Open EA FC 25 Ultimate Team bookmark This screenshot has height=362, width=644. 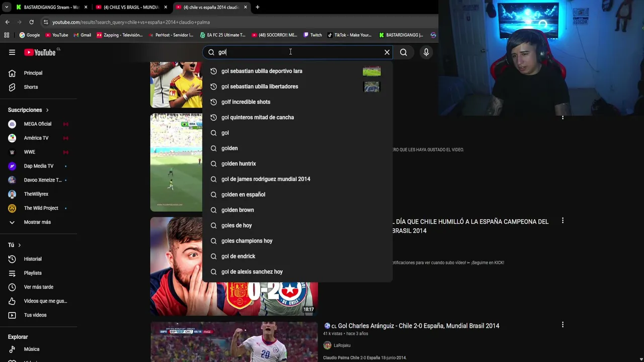point(222,35)
